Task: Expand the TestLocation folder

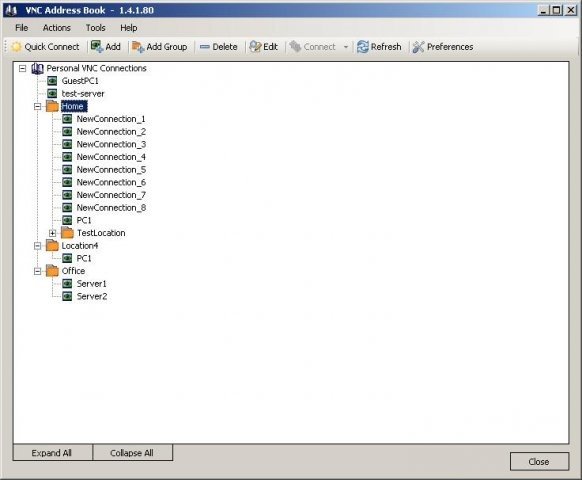Action: pos(52,233)
